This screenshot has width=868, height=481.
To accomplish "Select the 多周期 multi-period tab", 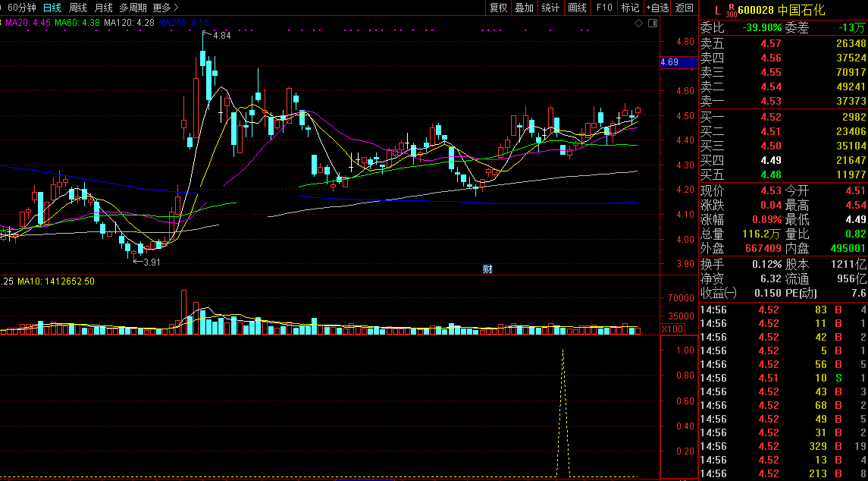I will point(133,8).
